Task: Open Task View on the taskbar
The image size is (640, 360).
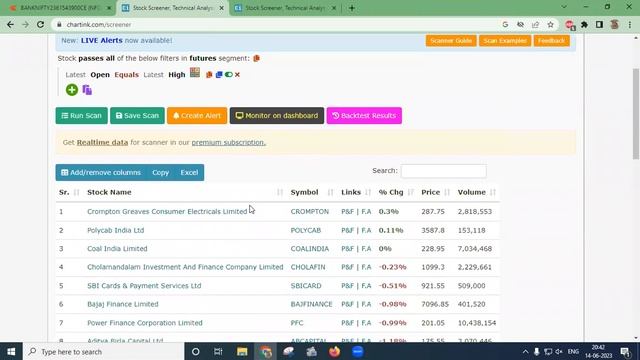Action: (x=218, y=351)
